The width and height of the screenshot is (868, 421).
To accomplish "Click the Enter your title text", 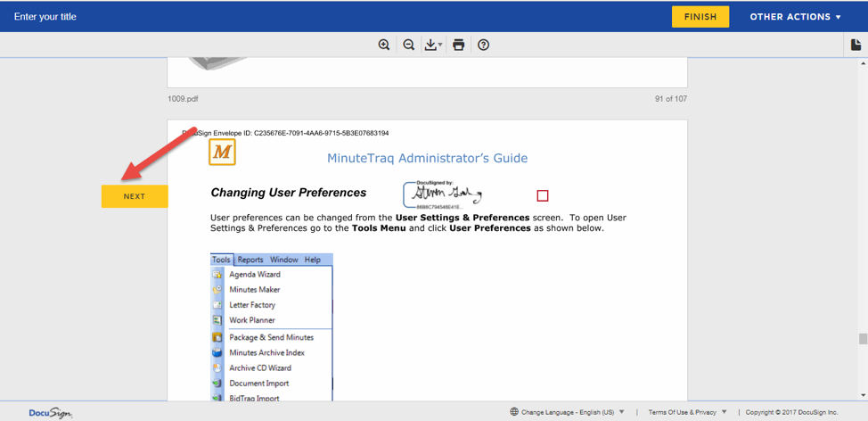I will coord(45,17).
